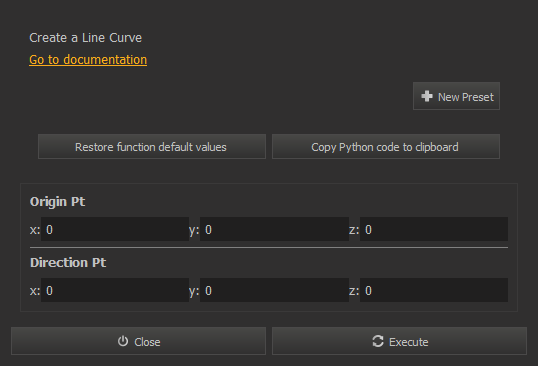The width and height of the screenshot is (538, 366).
Task: Select the Origin Pt y value field
Action: coord(274,229)
